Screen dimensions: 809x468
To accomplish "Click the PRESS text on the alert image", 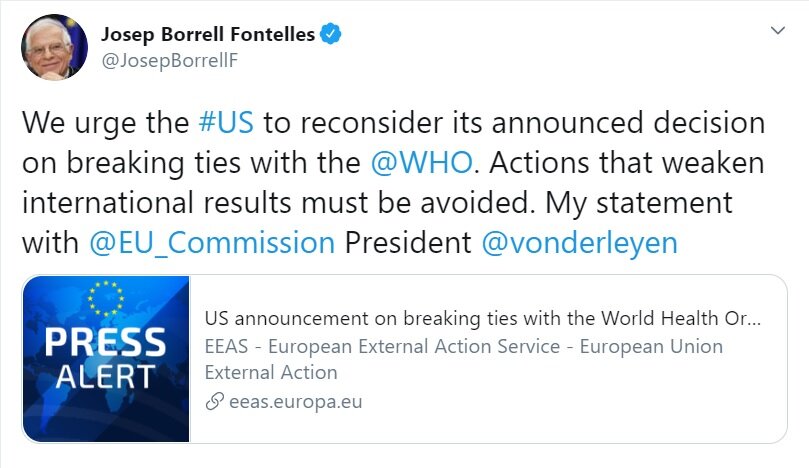I will coord(106,342).
